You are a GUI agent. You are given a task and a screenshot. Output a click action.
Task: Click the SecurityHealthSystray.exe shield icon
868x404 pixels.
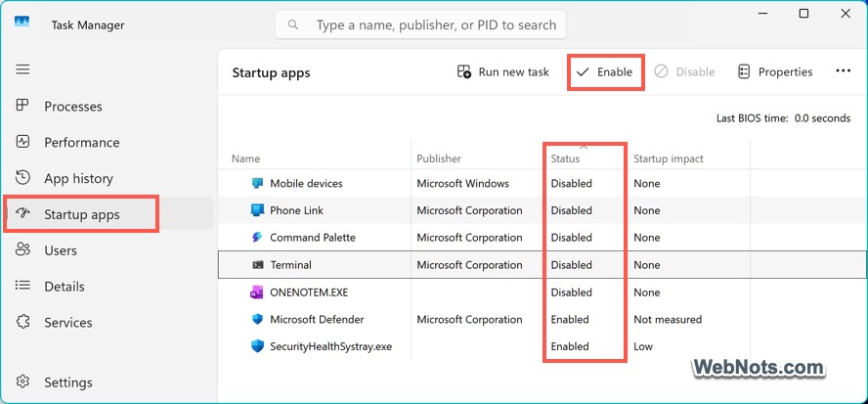257,346
